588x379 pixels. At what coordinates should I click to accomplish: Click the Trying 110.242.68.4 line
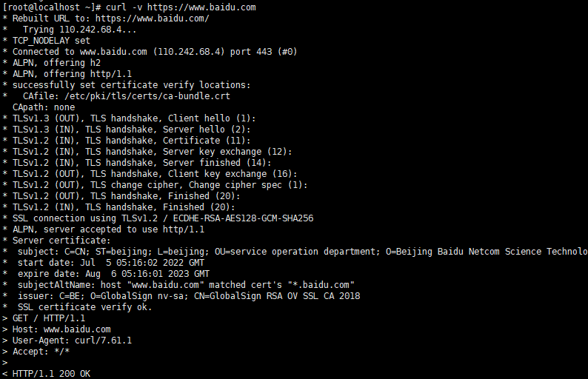79,30
